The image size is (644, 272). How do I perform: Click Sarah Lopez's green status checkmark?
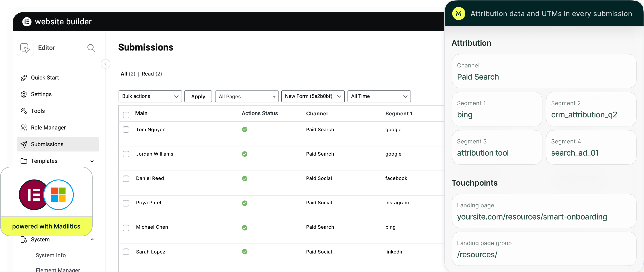[245, 252]
